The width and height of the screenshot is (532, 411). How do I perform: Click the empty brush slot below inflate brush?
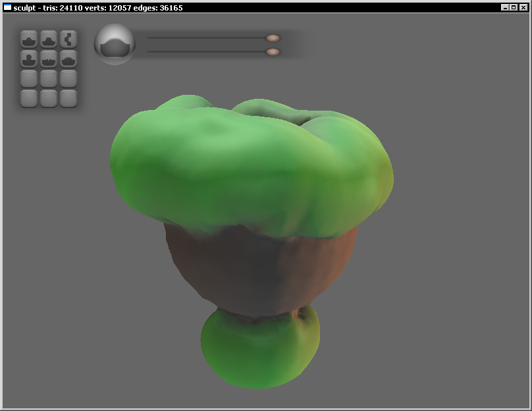coord(29,79)
